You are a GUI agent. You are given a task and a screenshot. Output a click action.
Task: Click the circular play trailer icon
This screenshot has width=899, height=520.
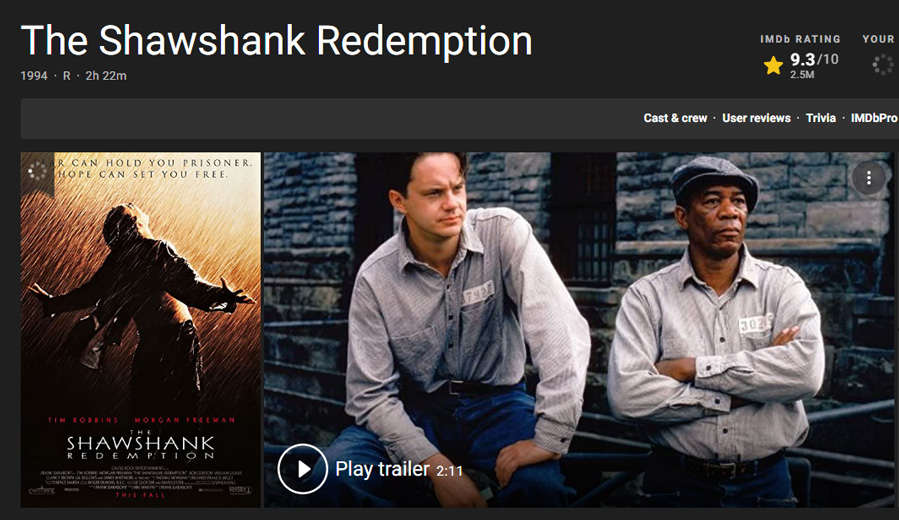click(302, 468)
